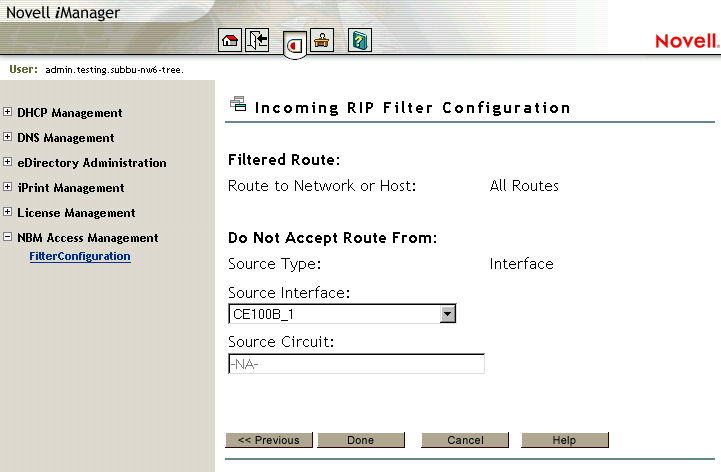Click the admin.testing.subbu-nw6-tree user name
Viewport: 721px width, 472px height.
click(x=114, y=70)
